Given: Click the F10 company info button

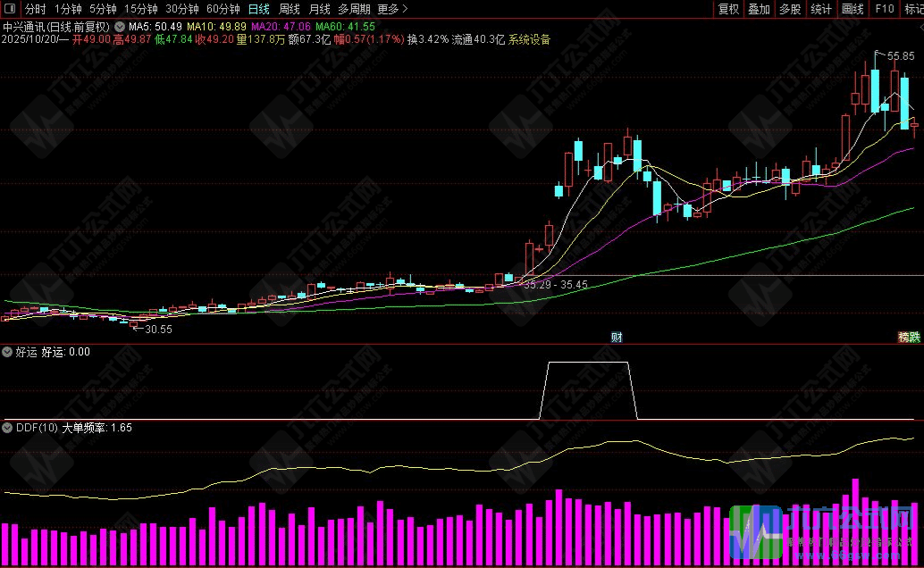Looking at the screenshot, I should 884,9.
